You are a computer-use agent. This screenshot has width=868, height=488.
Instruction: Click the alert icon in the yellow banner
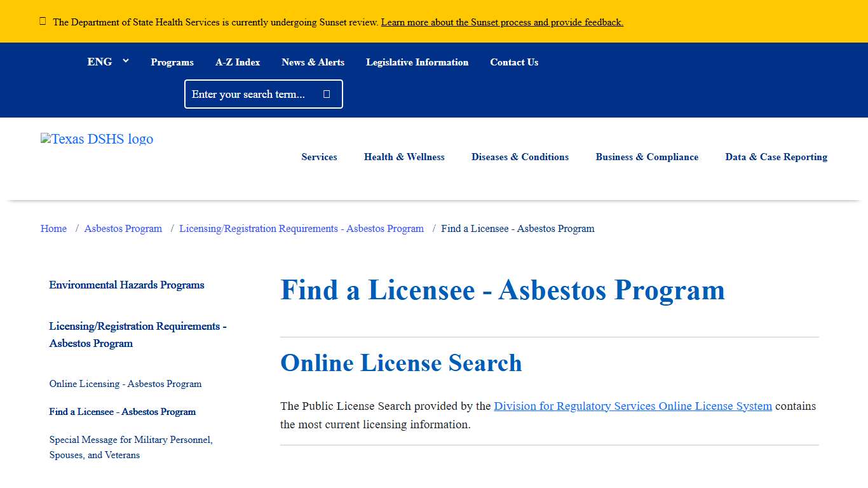(x=43, y=21)
